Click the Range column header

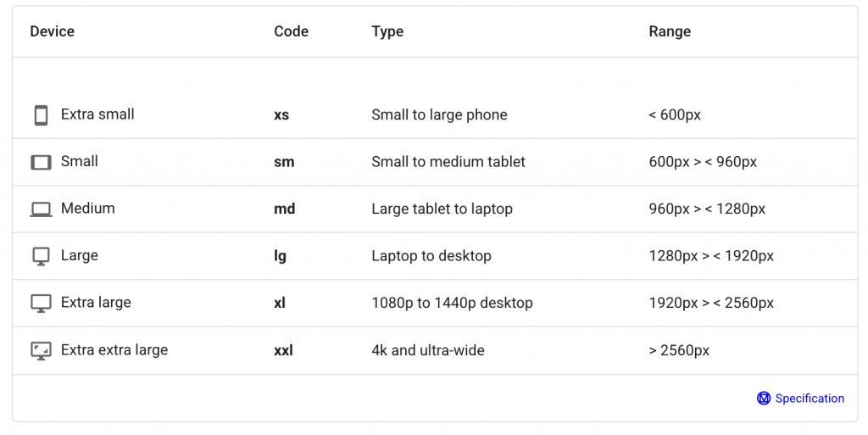coord(670,31)
